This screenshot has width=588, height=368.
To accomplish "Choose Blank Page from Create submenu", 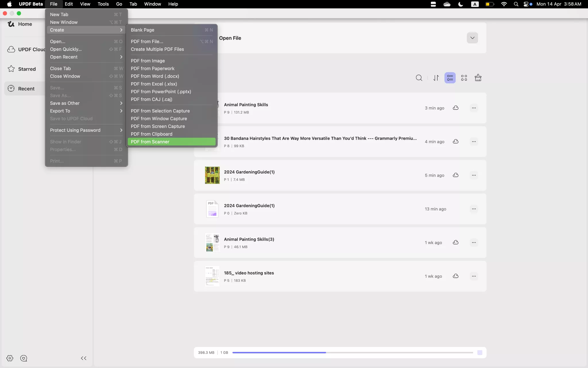I will [x=171, y=30].
